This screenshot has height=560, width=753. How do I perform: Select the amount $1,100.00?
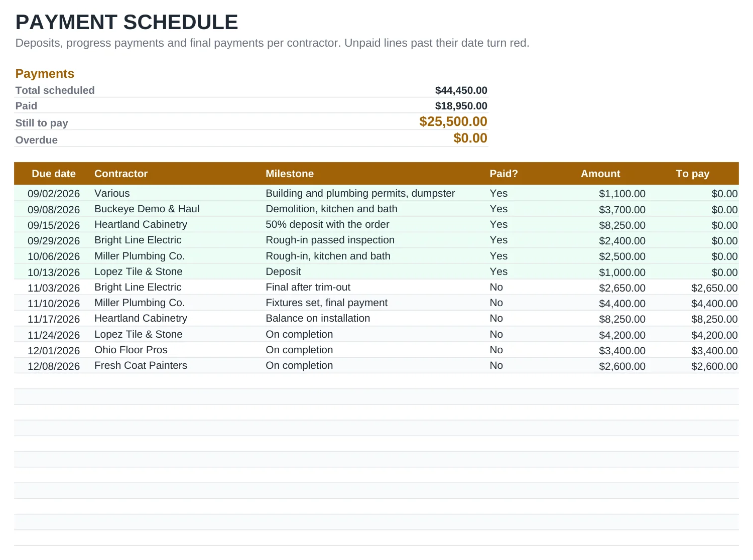coord(622,194)
